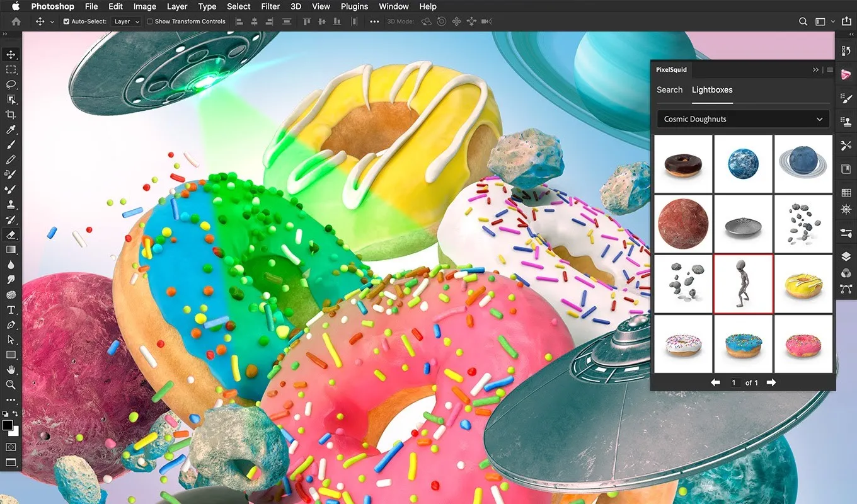Viewport: 857px width, 504px height.
Task: Enable Show Transform Controls checkbox
Action: tap(150, 21)
